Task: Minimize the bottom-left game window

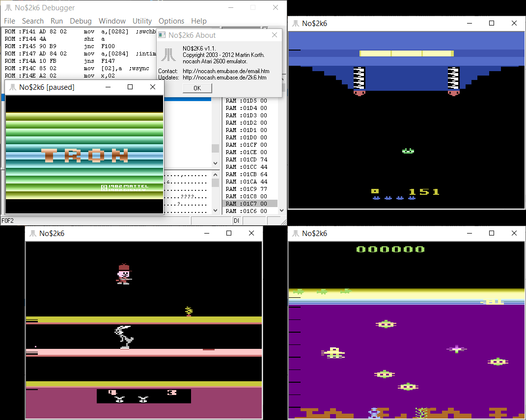Action: [x=207, y=233]
